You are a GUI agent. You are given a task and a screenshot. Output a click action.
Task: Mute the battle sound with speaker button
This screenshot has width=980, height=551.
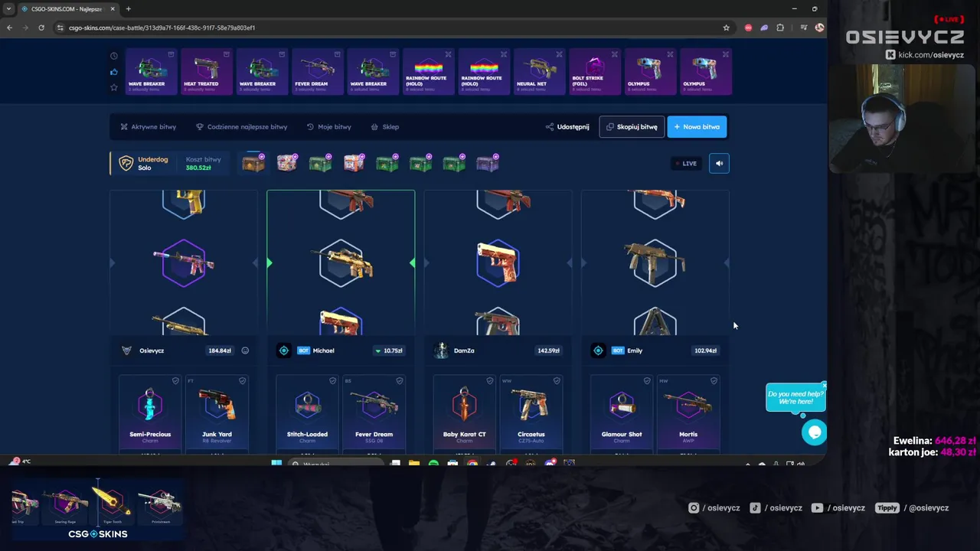tap(719, 163)
